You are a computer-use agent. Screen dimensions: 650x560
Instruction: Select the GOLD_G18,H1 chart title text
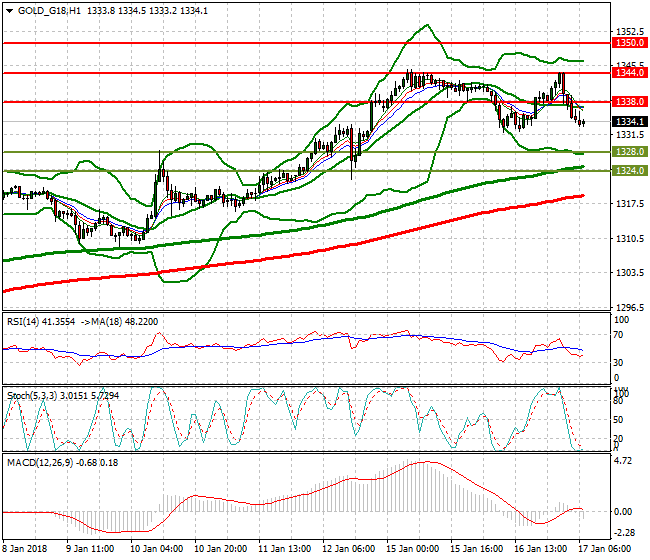[x=49, y=11]
